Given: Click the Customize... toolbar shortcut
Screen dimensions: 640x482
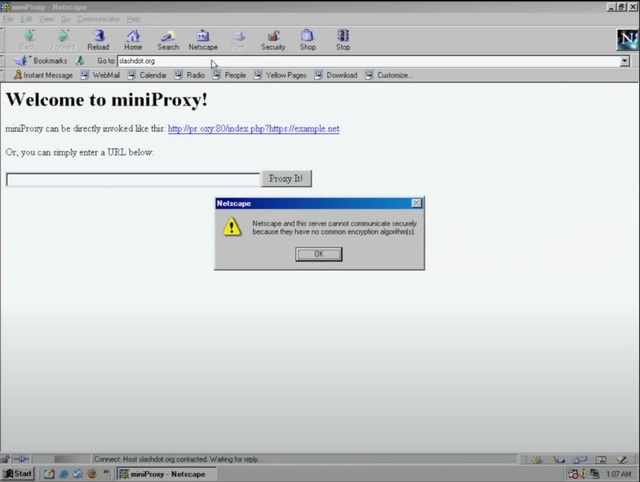Looking at the screenshot, I should [389, 75].
